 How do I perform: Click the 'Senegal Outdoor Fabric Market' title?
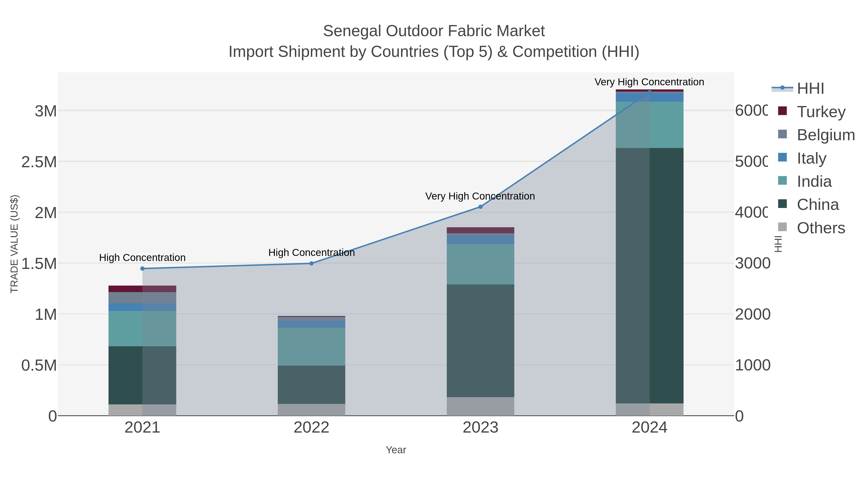[434, 31]
